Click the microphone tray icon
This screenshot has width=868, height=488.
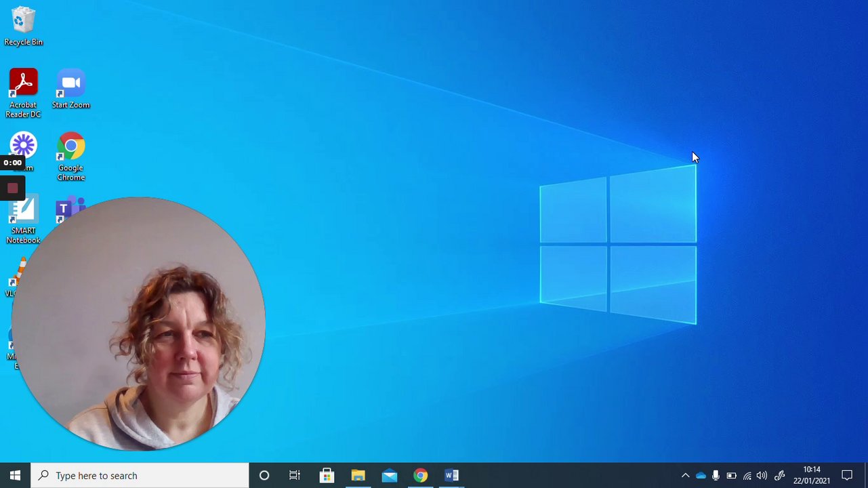(x=716, y=475)
